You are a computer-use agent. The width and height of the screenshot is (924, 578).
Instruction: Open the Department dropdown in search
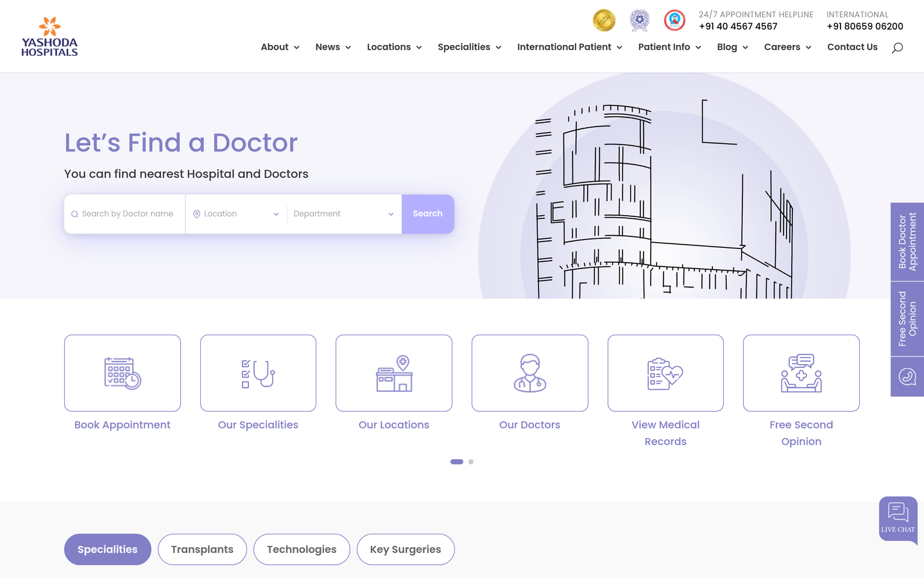[344, 214]
